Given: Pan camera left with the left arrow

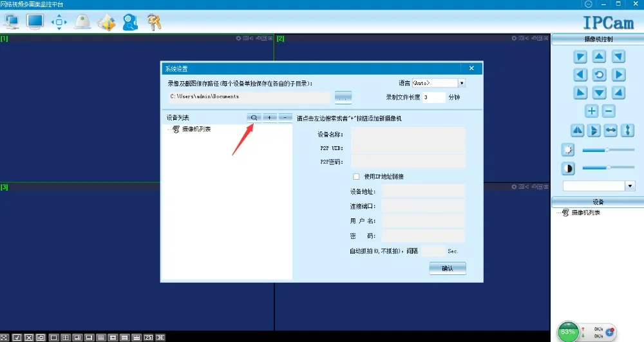Looking at the screenshot, I should coord(580,75).
